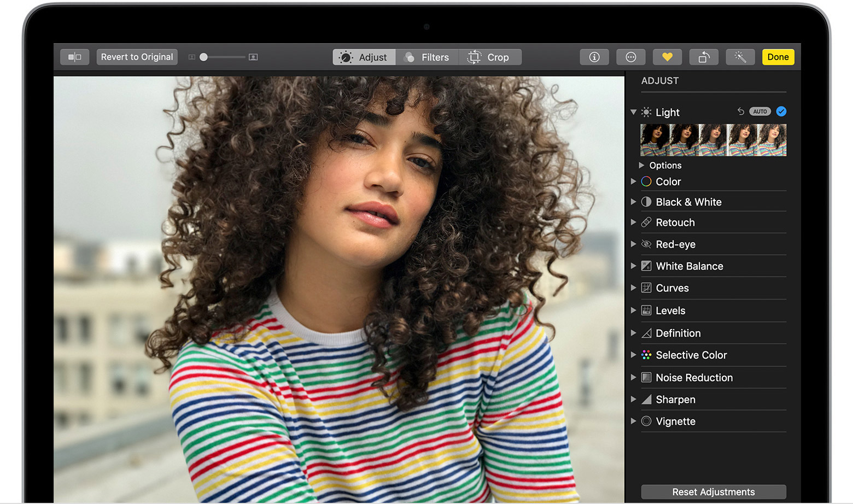
Task: Expand the Light Options disclosure triangle
Action: (641, 165)
